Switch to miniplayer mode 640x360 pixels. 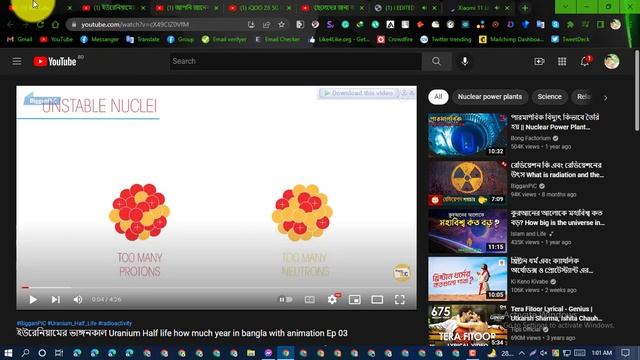355,300
